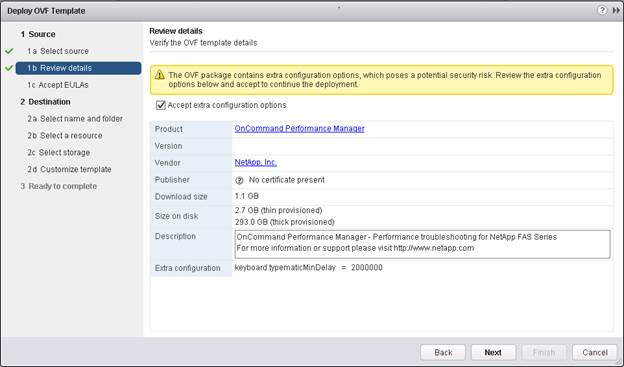Select step 2c Select storage
The height and width of the screenshot is (367, 624).
[x=58, y=152]
